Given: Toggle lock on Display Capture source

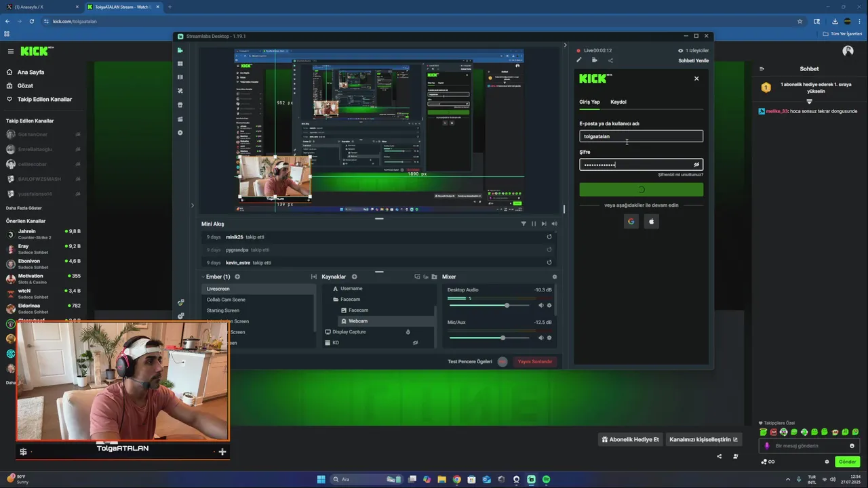Looking at the screenshot, I should (x=408, y=332).
